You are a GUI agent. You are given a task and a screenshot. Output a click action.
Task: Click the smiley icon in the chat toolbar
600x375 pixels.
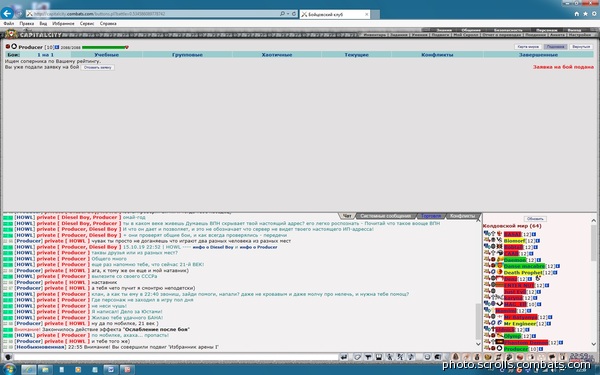click(x=427, y=357)
